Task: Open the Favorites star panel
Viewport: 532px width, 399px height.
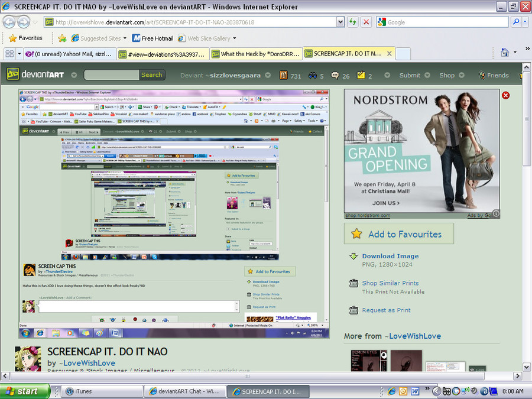Action: (x=26, y=38)
